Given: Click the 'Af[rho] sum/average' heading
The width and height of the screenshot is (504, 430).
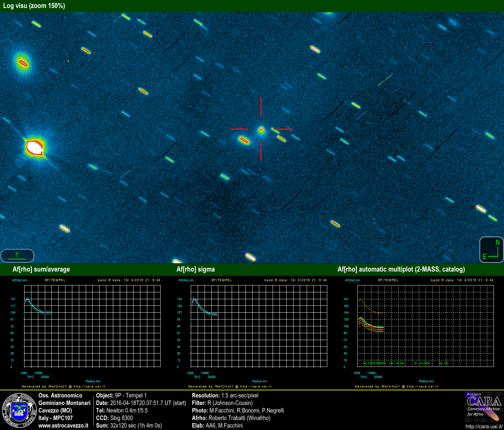Looking at the screenshot, I should click(x=41, y=269).
